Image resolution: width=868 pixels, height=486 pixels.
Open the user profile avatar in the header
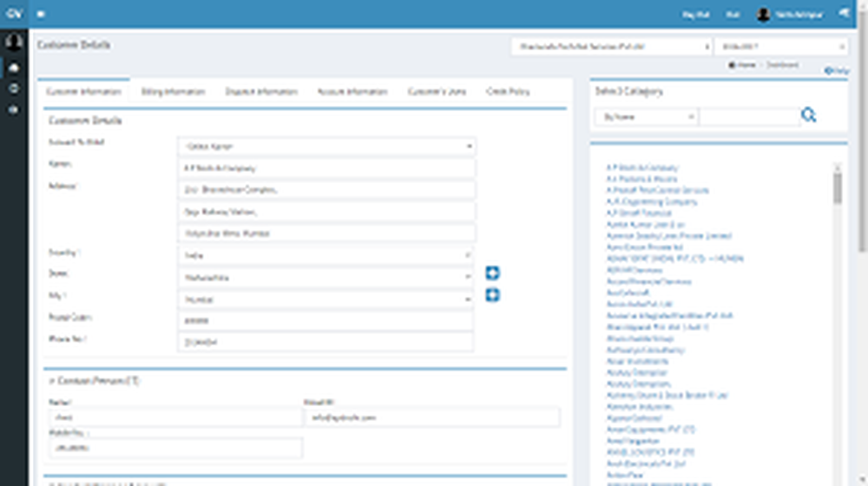[763, 15]
